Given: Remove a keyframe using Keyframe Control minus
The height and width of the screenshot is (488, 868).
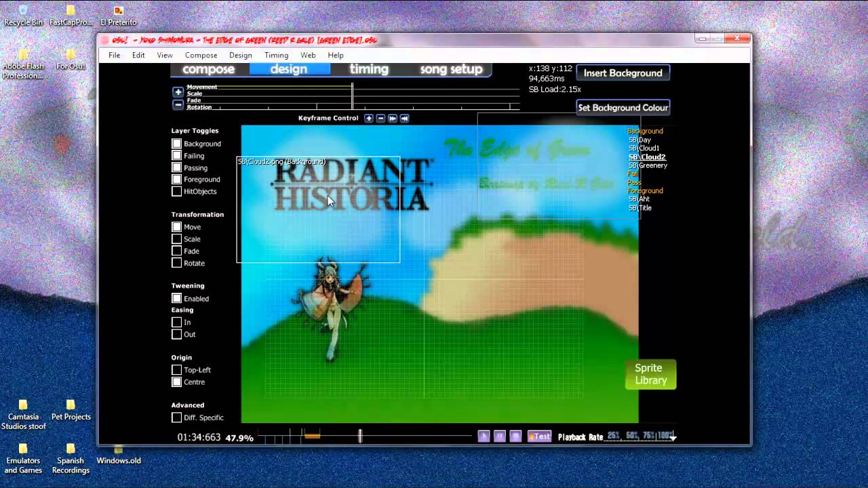Looking at the screenshot, I should (381, 118).
